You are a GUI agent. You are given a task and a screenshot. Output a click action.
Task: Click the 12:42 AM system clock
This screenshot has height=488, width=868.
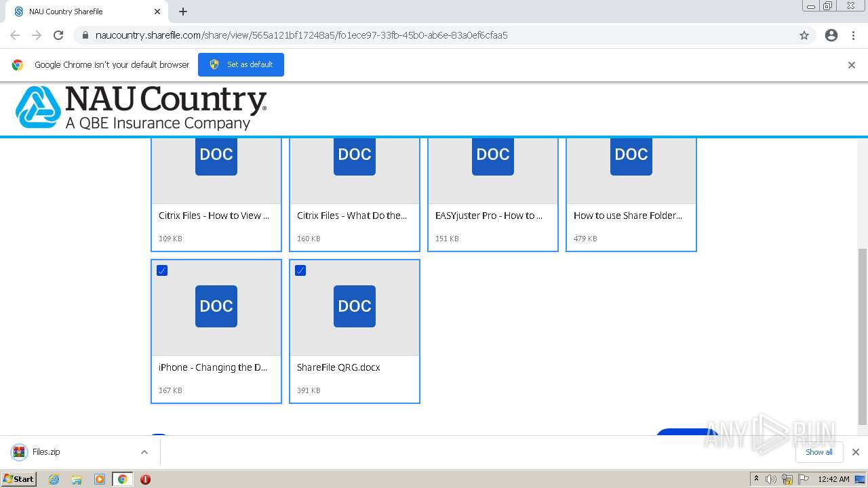(x=833, y=479)
